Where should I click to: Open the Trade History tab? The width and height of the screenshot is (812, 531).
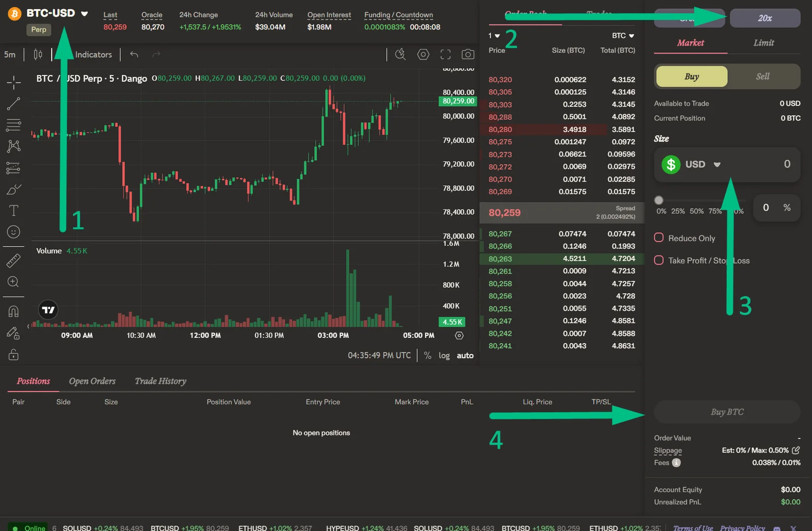point(160,381)
